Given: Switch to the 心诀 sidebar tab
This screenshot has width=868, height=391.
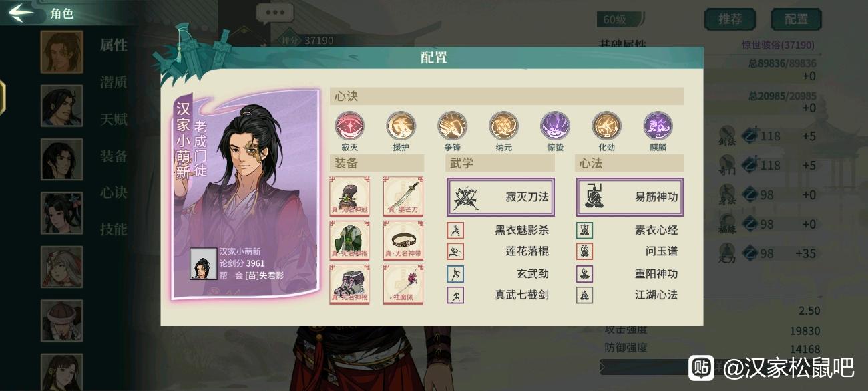Looking at the screenshot, I should point(114,192).
